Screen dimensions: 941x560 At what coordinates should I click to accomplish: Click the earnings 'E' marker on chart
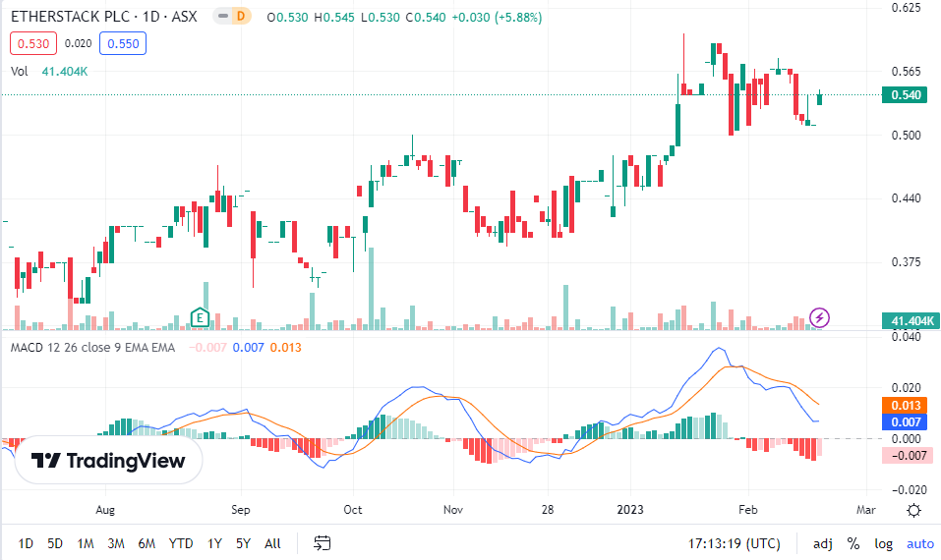(200, 317)
